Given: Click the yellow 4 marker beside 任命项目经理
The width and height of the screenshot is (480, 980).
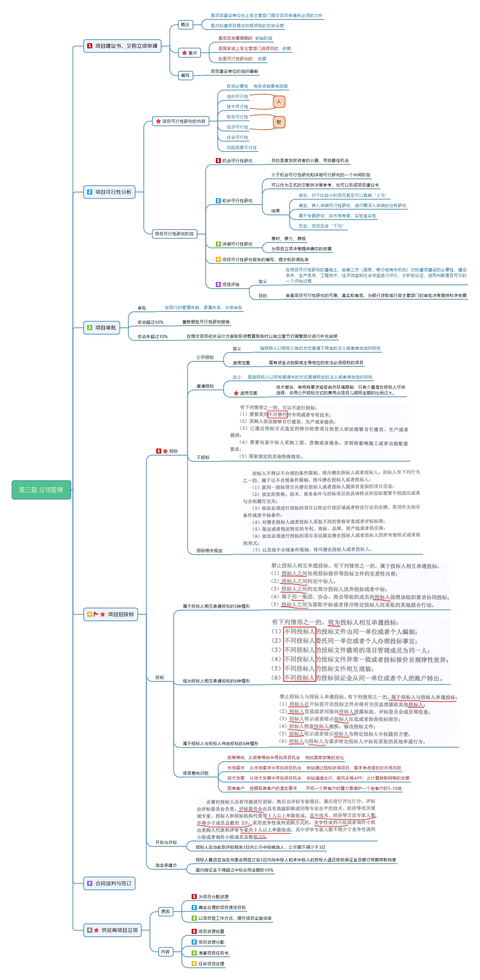Looking at the screenshot, I should tap(194, 964).
